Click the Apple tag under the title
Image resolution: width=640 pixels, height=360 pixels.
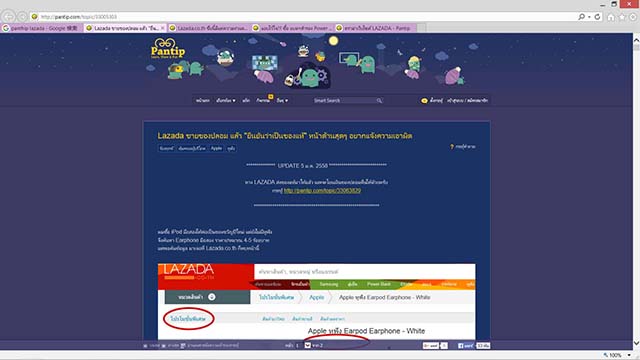click(216, 149)
